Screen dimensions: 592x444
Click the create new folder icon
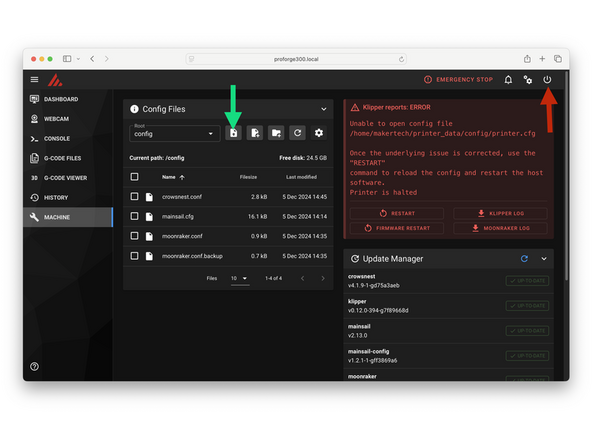tap(276, 133)
